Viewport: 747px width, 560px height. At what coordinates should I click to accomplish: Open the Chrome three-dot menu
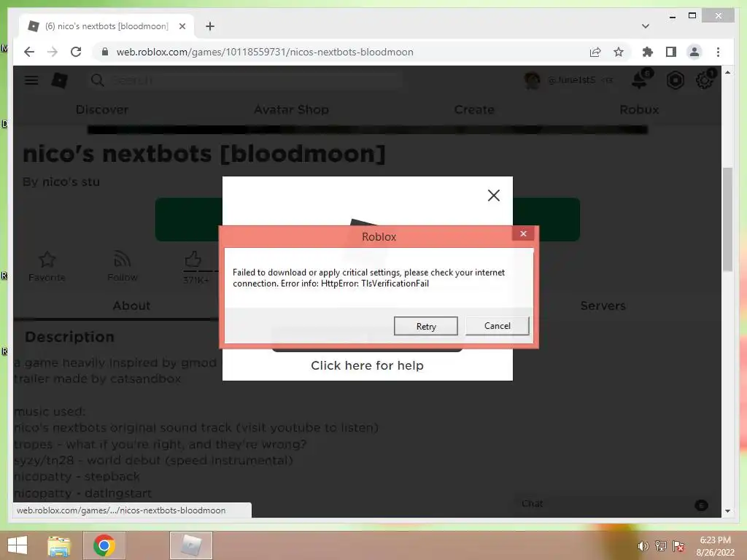[x=718, y=52]
